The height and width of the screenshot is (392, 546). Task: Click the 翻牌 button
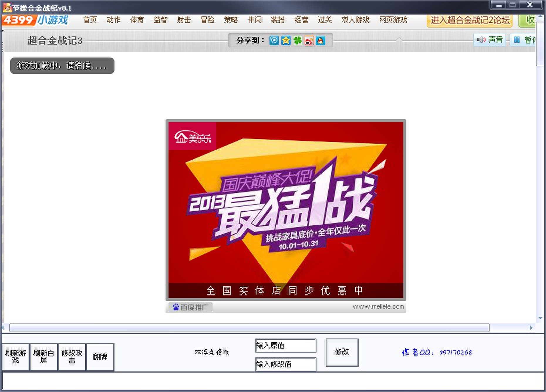point(100,357)
